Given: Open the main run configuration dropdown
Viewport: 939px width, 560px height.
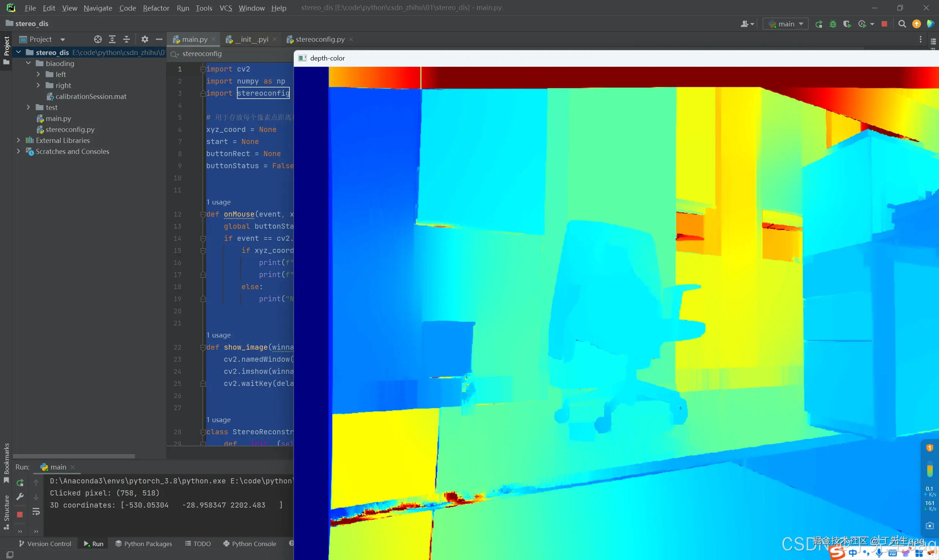Looking at the screenshot, I should tap(785, 24).
